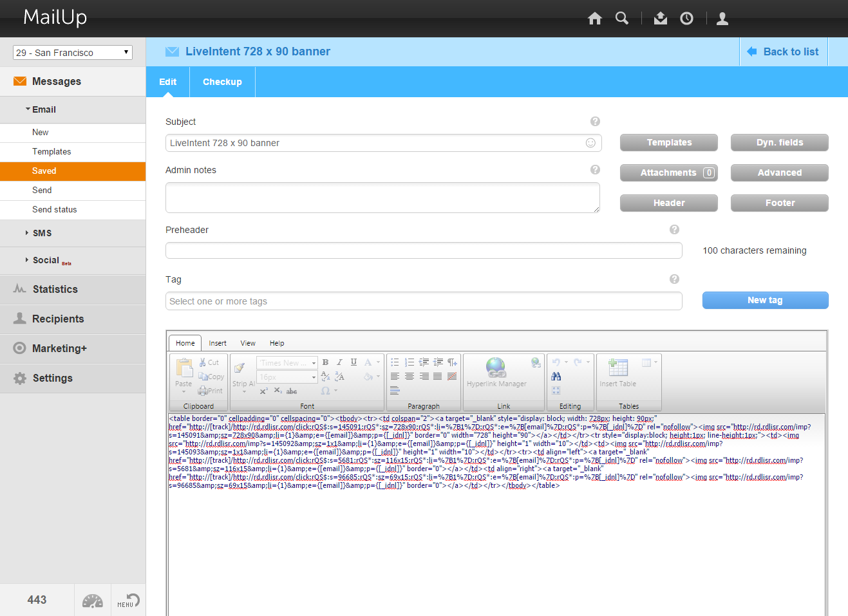Click the Home icon in top bar
Viewport: 848px width, 616px height.
pyautogui.click(x=594, y=19)
